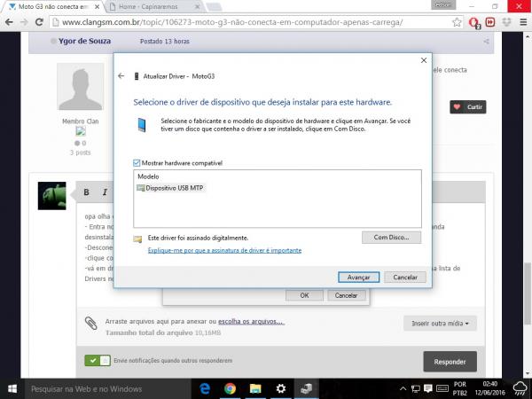The image size is (532, 399).
Task: Bookmark this page with the star icon
Action: [x=457, y=22]
